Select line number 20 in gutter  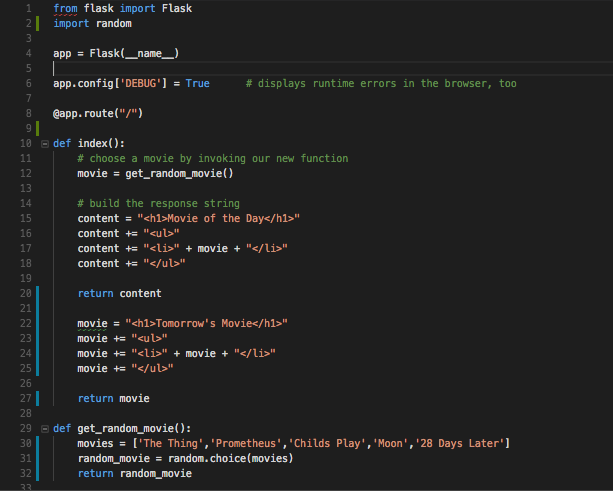26,293
